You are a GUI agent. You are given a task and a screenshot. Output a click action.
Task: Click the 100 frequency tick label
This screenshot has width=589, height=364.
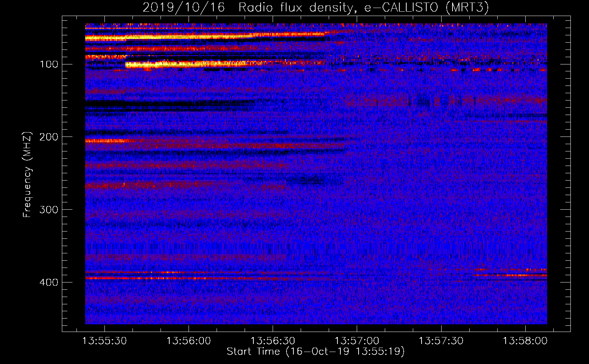[x=49, y=64]
